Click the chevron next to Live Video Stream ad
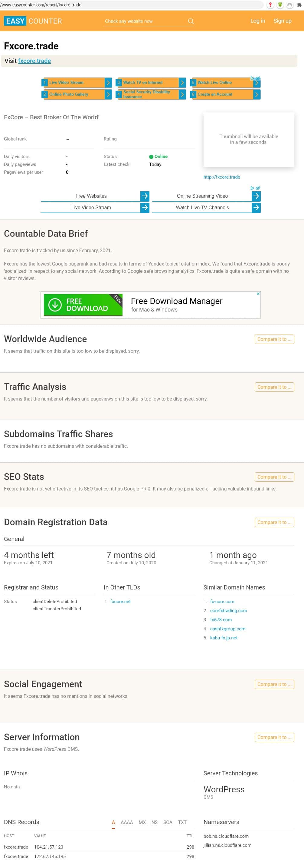 (108, 83)
